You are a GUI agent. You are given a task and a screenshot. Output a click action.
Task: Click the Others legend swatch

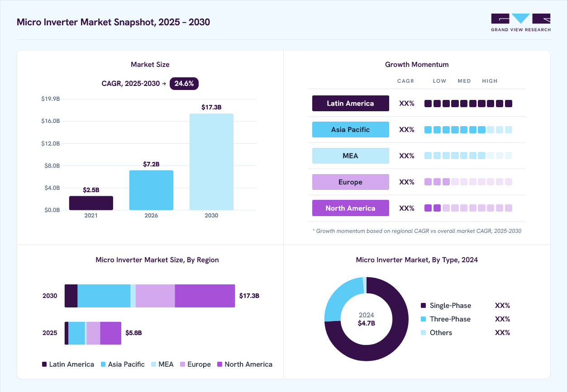[x=424, y=333]
